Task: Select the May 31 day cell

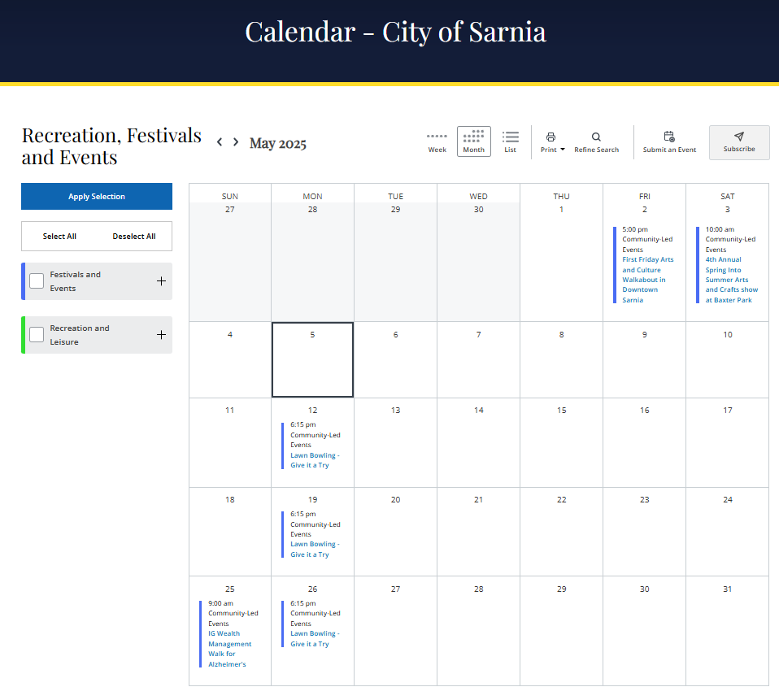Action: click(x=727, y=631)
